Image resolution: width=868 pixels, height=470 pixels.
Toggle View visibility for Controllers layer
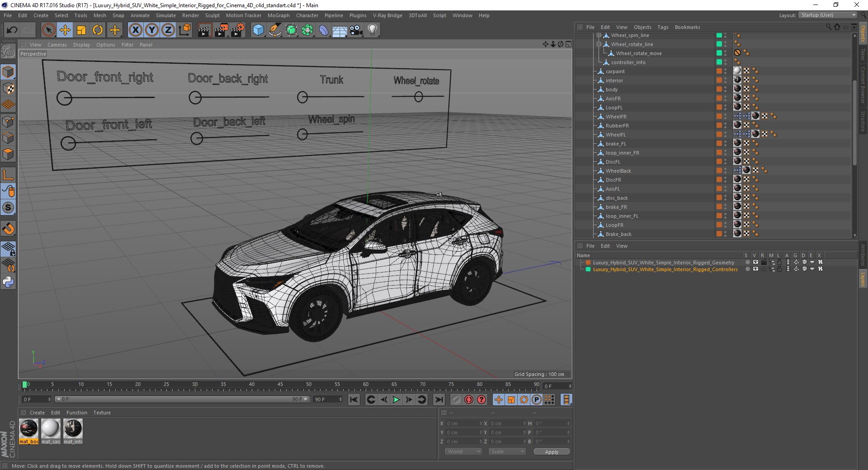pyautogui.click(x=755, y=269)
